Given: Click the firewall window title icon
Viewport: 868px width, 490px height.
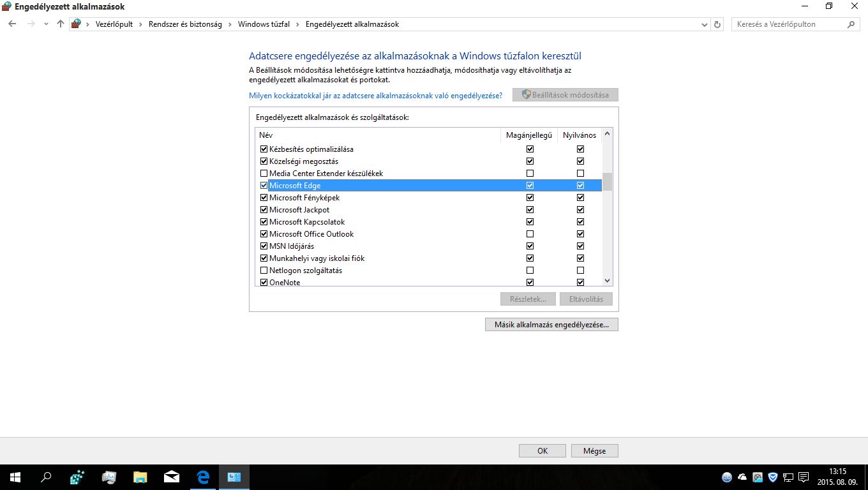Looking at the screenshot, I should click(x=7, y=6).
